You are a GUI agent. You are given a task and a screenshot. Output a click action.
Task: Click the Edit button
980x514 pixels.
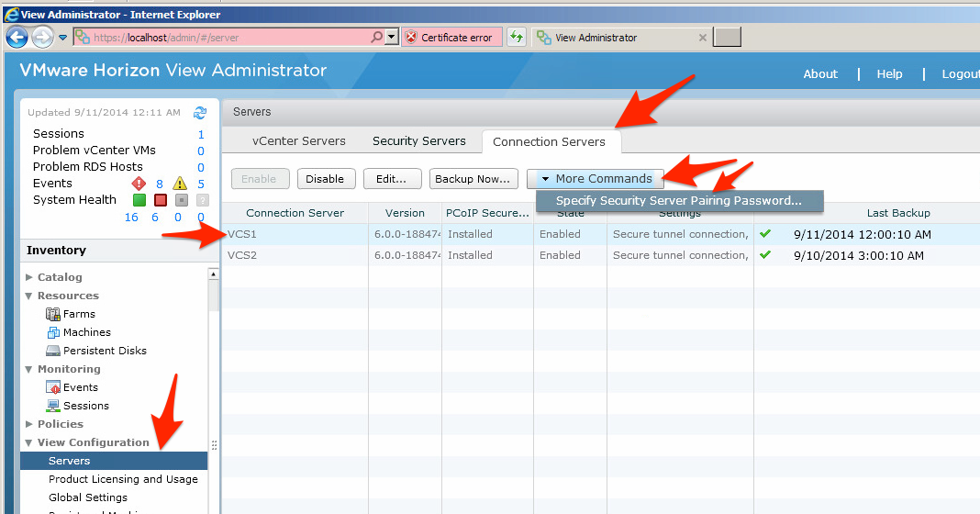point(392,179)
